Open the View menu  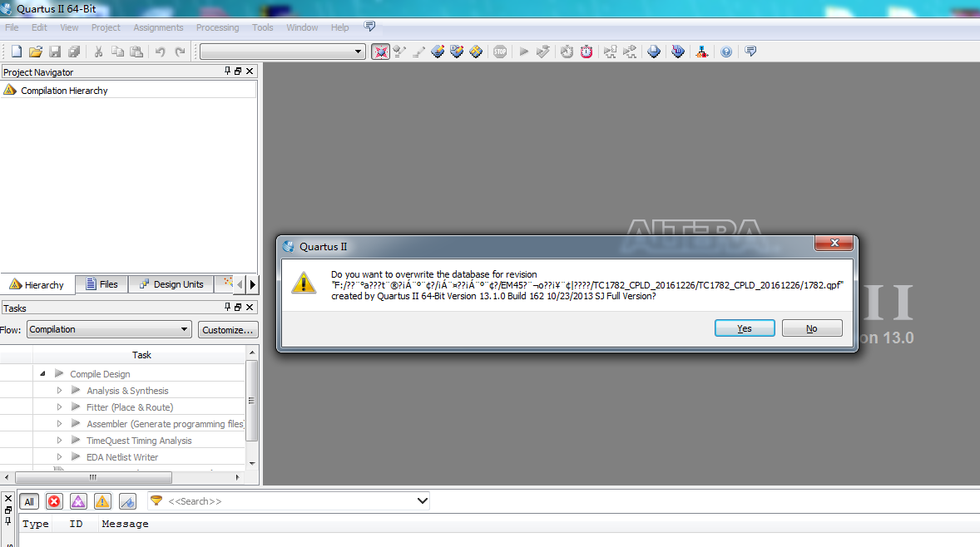(x=69, y=27)
